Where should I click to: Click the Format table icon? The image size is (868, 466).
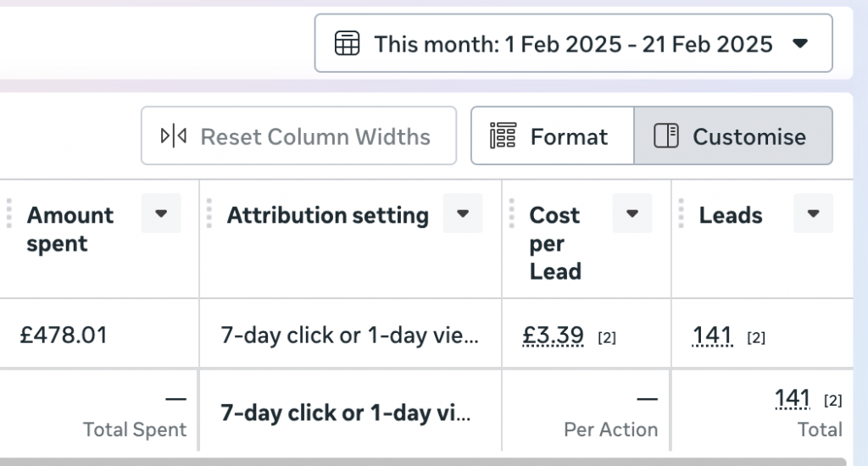504,136
